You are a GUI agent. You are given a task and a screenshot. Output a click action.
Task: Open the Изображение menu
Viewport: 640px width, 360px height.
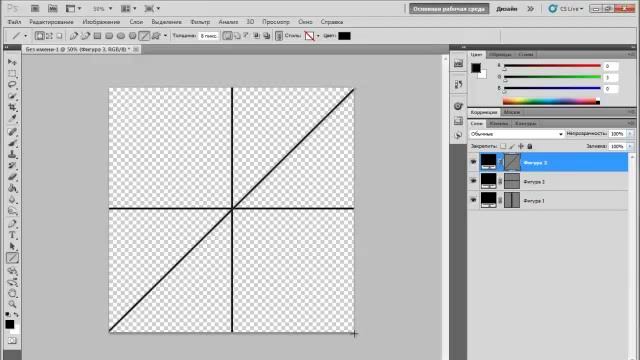pyautogui.click(x=101, y=22)
